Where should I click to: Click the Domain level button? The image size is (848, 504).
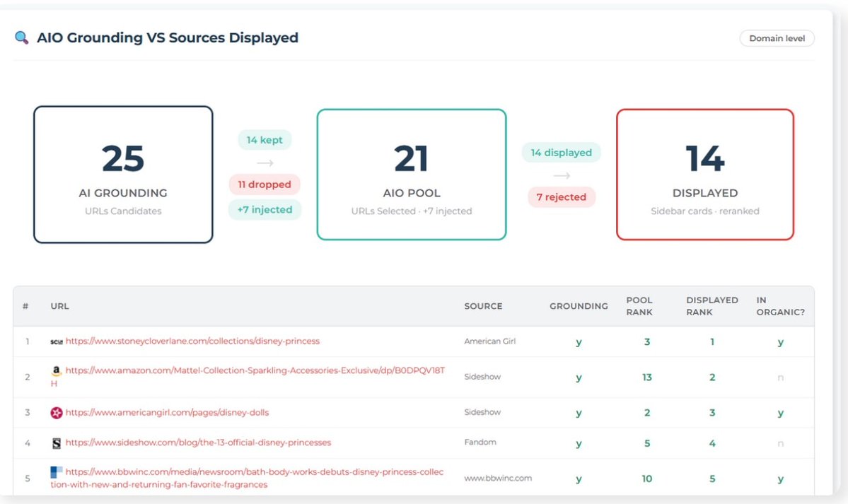tap(777, 38)
